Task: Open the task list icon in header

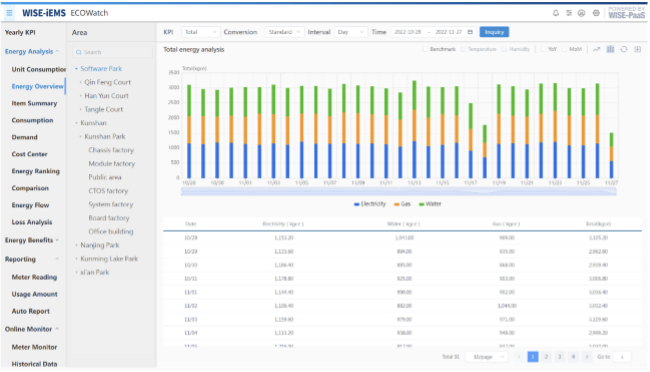Action: [x=569, y=13]
